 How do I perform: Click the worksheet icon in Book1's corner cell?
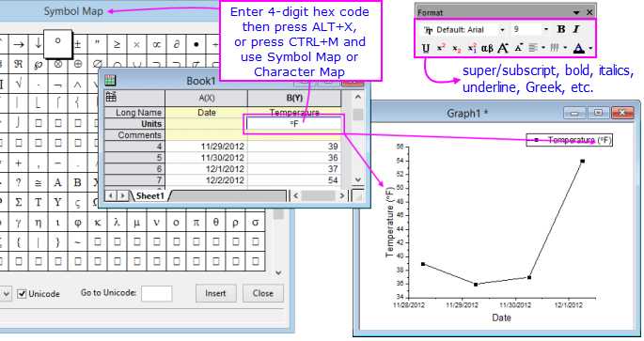click(111, 97)
